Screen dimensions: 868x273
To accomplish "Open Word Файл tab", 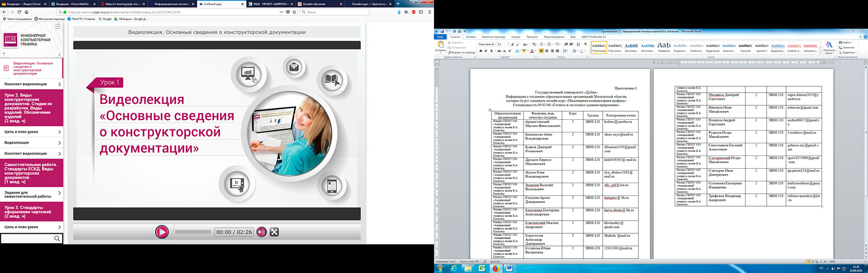I will tap(440, 37).
